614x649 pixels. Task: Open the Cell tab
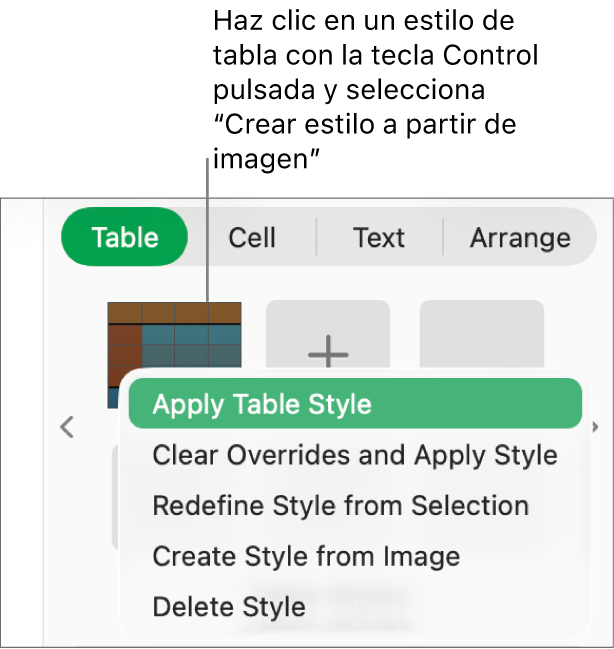[x=251, y=237]
